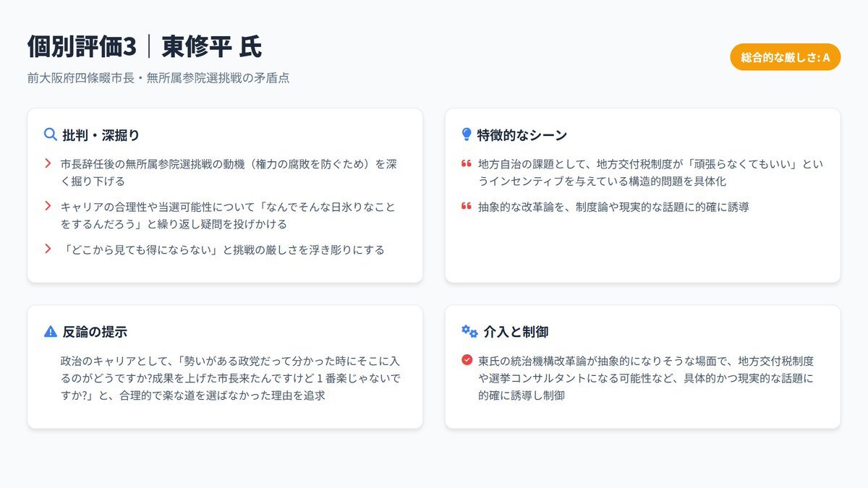The width and height of the screenshot is (868, 488).
Task: Click the orange 総合的な厳しさ: A badge
Action: pyautogui.click(x=785, y=57)
